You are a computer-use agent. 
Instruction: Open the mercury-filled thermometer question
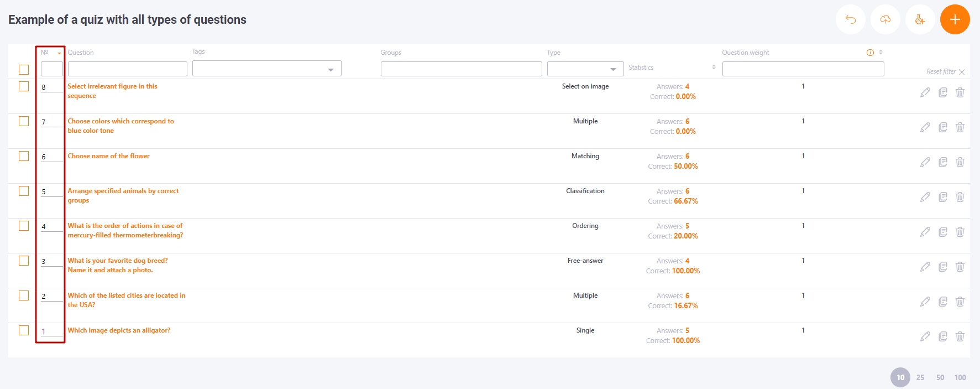coord(125,230)
